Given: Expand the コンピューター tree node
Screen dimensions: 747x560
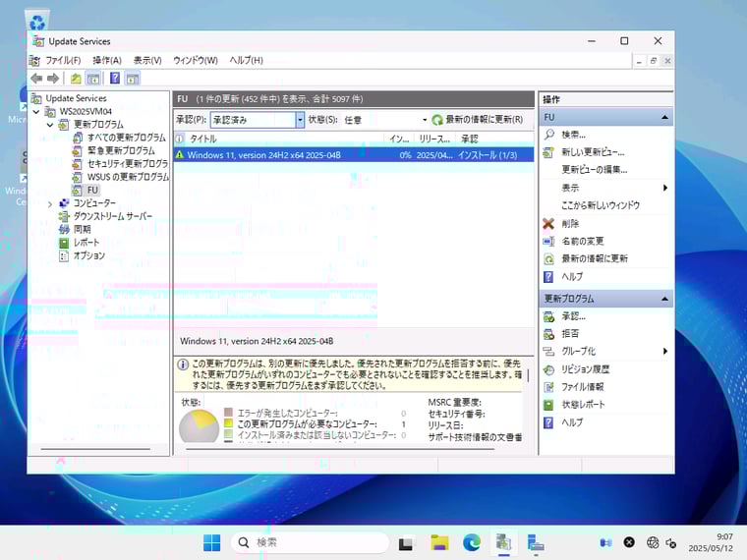Looking at the screenshot, I should point(50,203).
